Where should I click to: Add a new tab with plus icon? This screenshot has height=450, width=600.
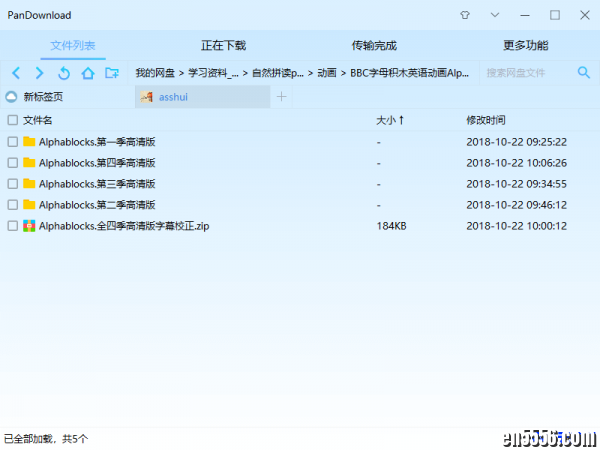pos(281,96)
